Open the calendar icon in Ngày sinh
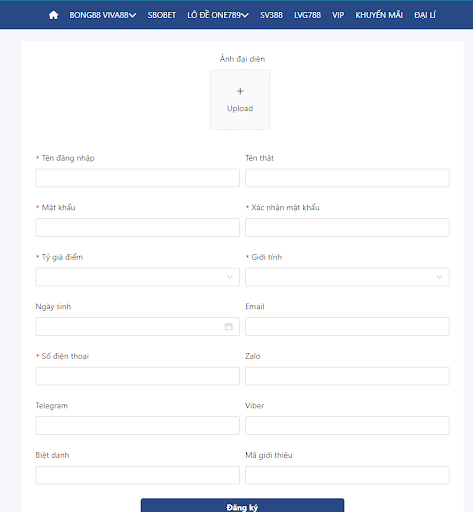This screenshot has height=512, width=473. pos(229,327)
